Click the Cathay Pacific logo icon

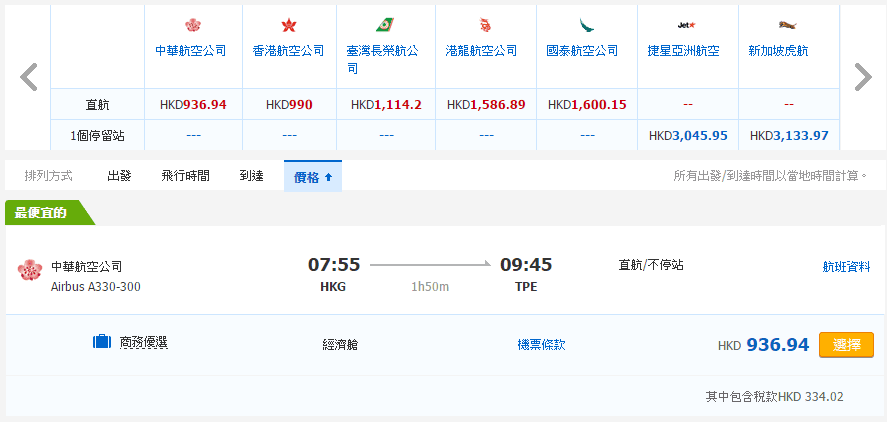coord(586,25)
